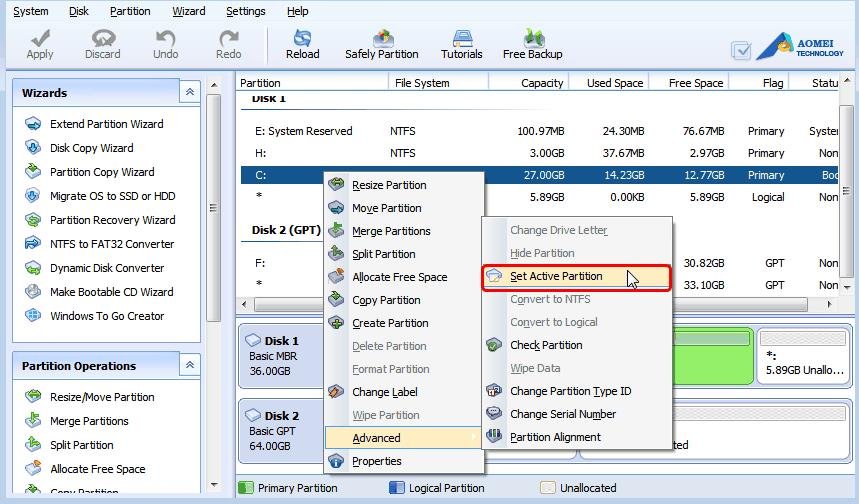Click the checkmark icon beside AOMEI logo
859x504 pixels.
click(741, 51)
